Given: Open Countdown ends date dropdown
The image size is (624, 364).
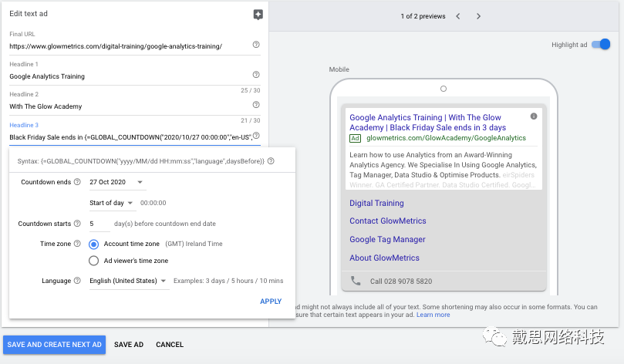Looking at the screenshot, I should (x=116, y=182).
